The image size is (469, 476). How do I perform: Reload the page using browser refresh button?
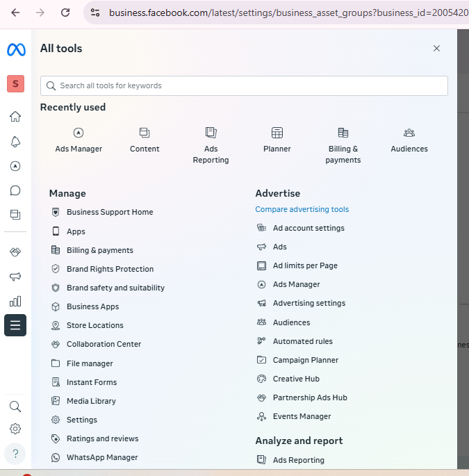pyautogui.click(x=65, y=13)
